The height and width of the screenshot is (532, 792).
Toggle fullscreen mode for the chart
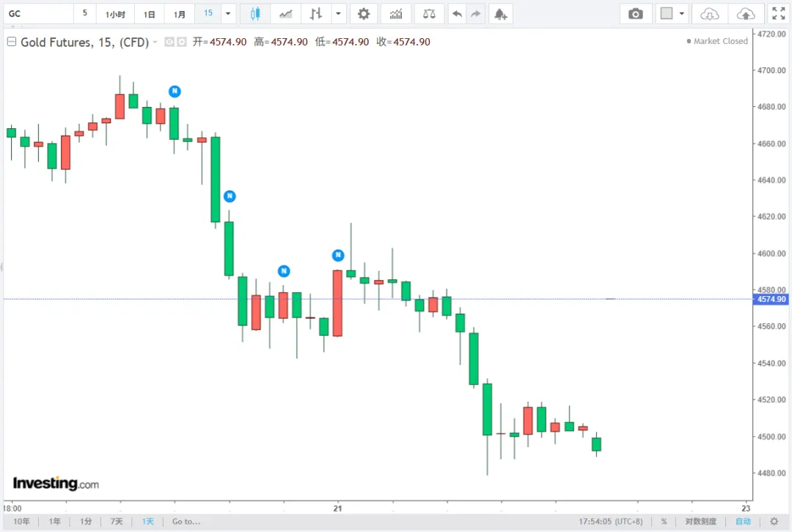click(778, 14)
